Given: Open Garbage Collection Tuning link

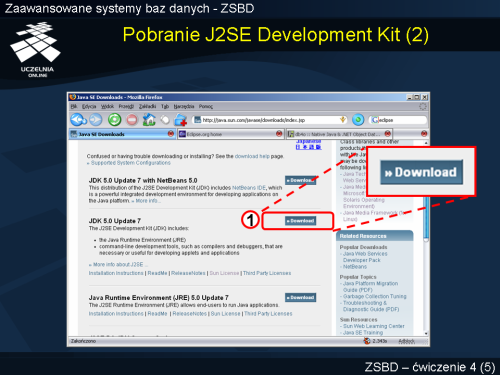Looking at the screenshot, I should point(375,296).
